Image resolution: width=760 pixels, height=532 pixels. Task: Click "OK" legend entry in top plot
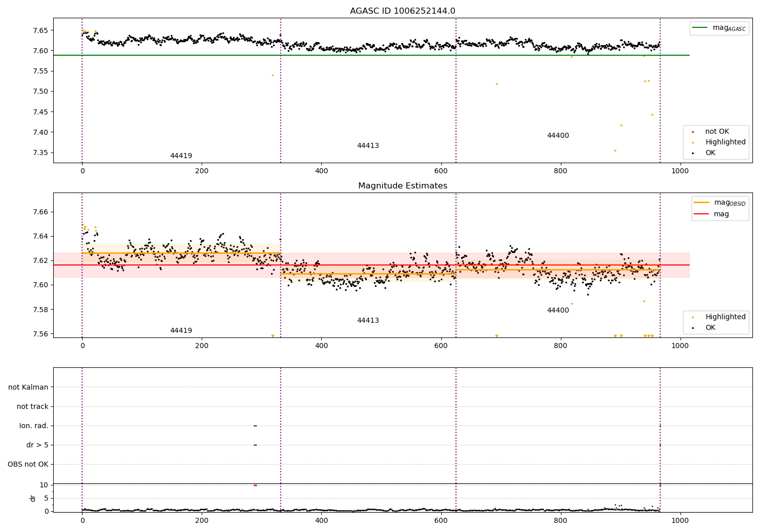710,153
